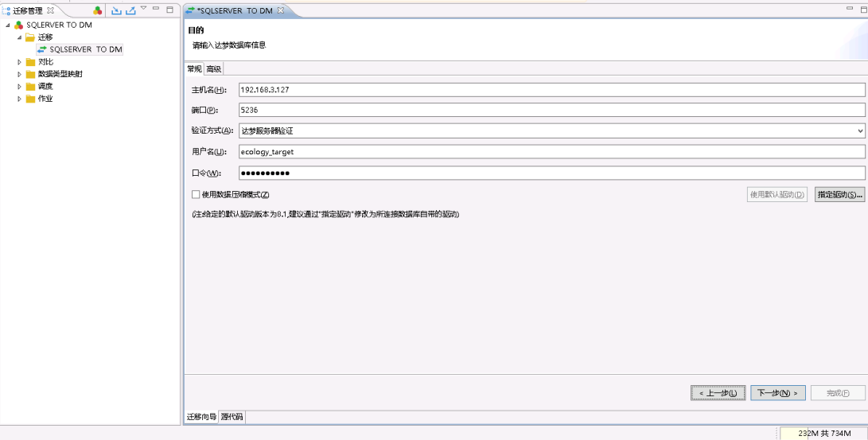868x440 pixels.
Task: Click the 下一步 next button
Action: tap(777, 393)
